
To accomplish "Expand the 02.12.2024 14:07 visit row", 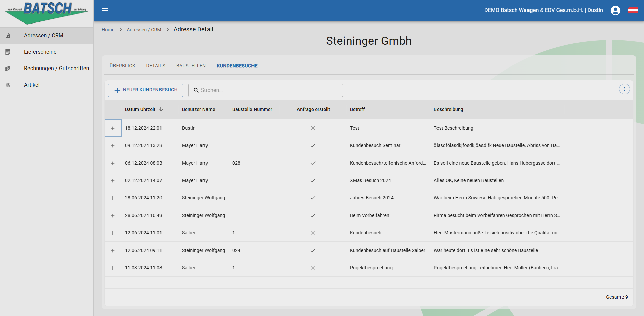I will (x=113, y=181).
